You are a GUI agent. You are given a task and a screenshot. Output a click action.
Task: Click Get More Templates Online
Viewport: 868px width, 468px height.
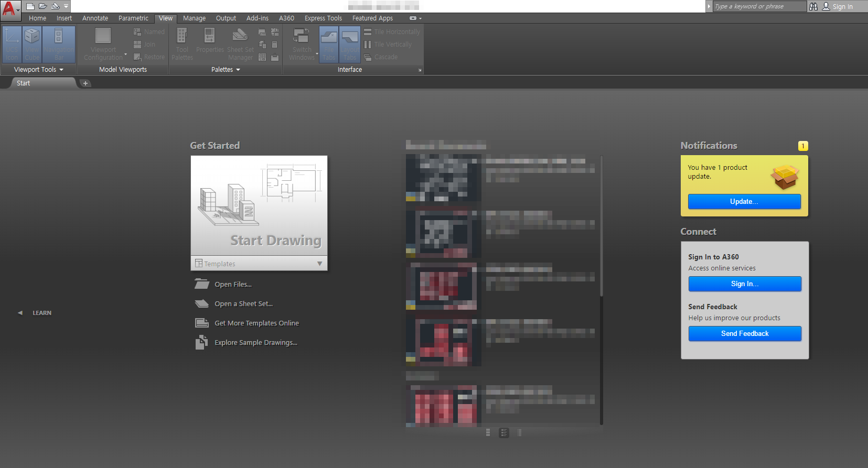(x=247, y=323)
